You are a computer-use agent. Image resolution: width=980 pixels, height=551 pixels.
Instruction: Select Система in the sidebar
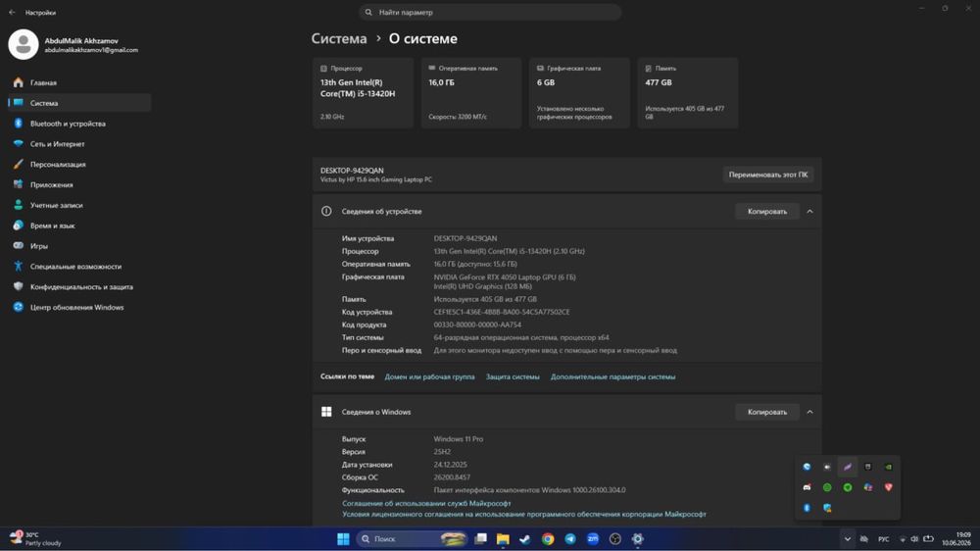79,103
